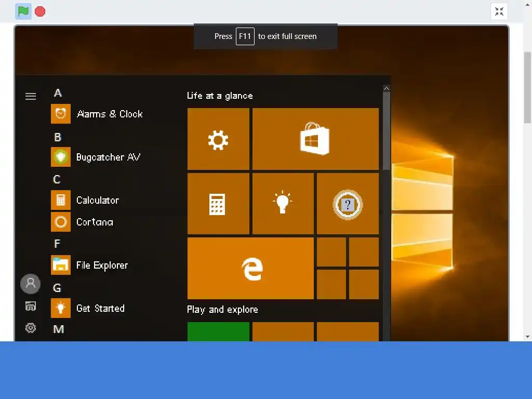Click the user account avatar icon
Viewport: 532px width, 399px height.
tap(30, 284)
